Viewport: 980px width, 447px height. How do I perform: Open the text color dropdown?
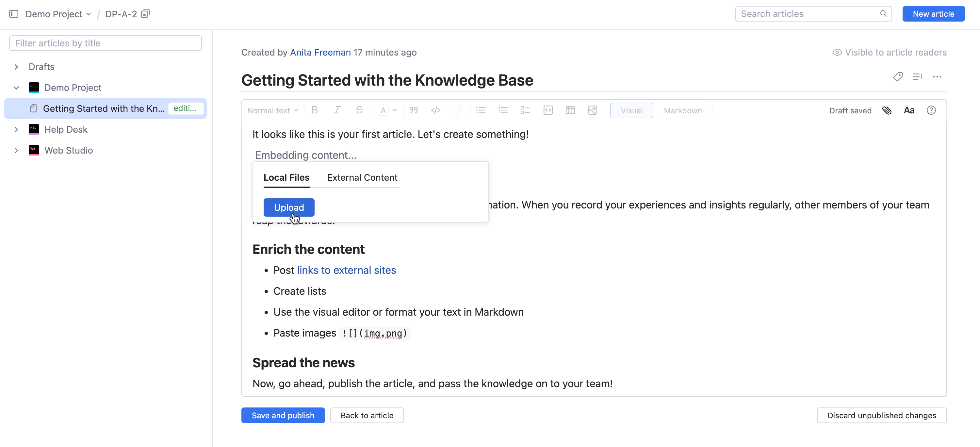click(394, 110)
